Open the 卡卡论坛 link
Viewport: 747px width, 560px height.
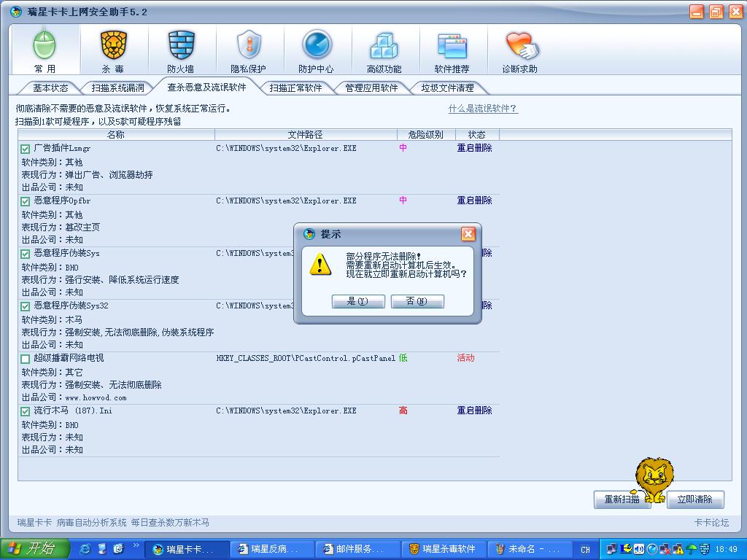(x=712, y=522)
